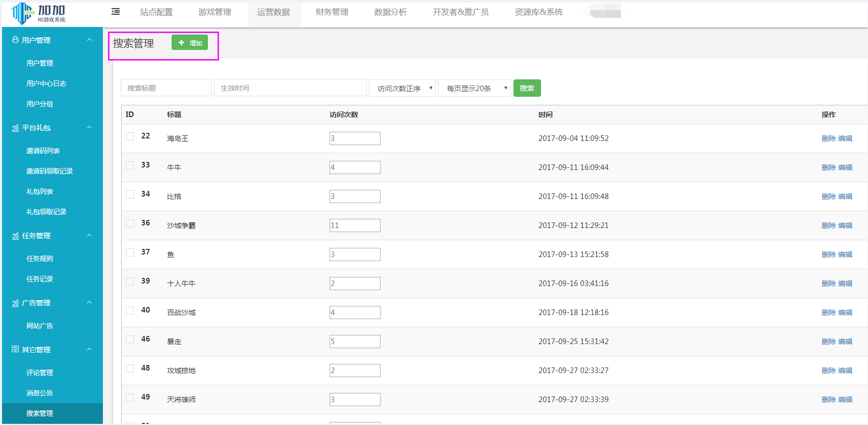Image resolution: width=868 pixels, height=425 pixels.
Task: Open 礼包列表 in the sidebar
Action: point(40,191)
